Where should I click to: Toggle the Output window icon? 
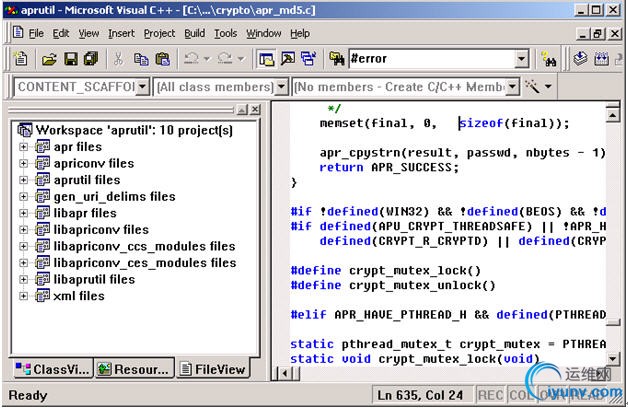288,59
